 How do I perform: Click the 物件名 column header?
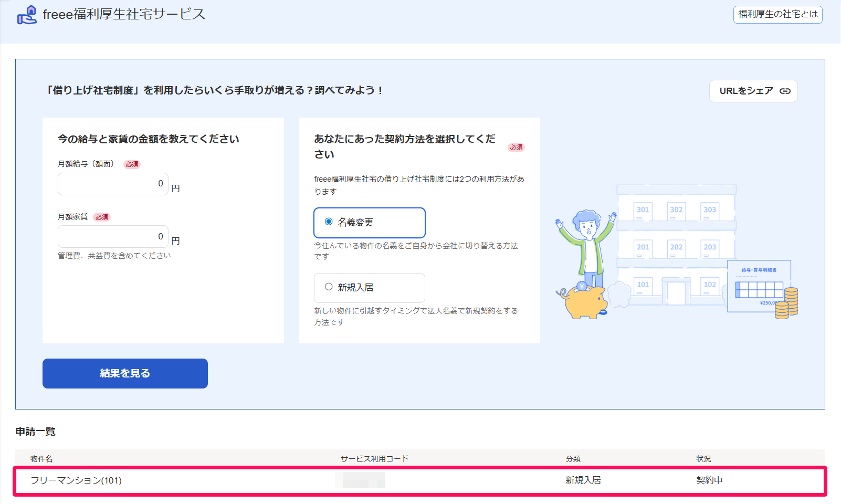coord(41,459)
